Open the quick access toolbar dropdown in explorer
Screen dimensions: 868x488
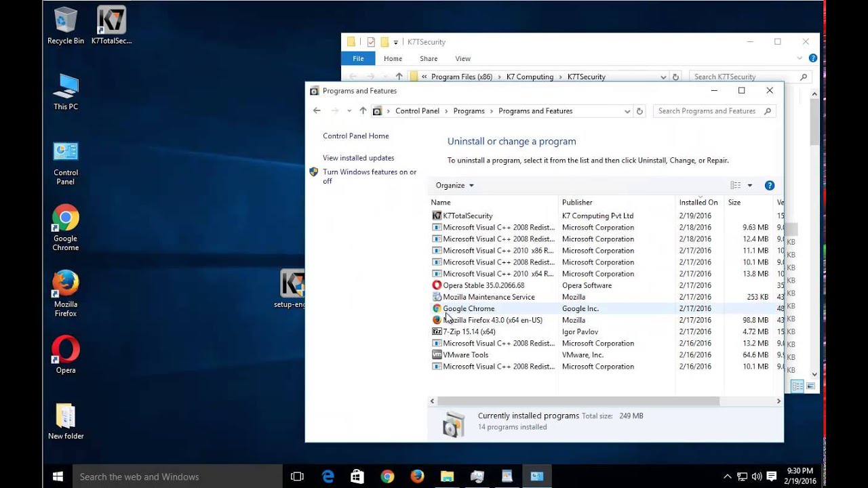(396, 42)
